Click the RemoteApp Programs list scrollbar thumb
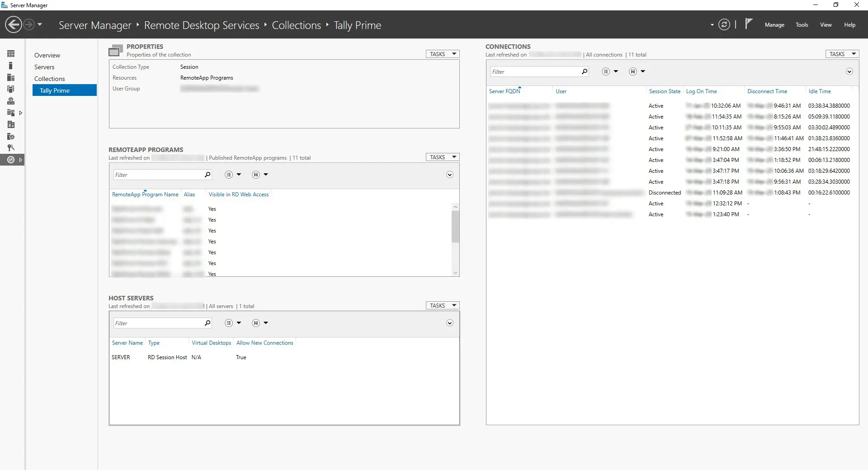The width and height of the screenshot is (868, 470). coord(455,226)
